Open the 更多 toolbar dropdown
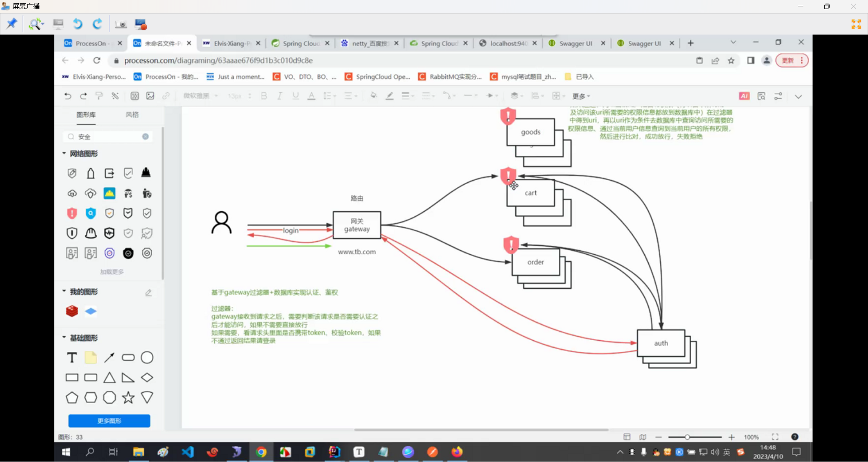The image size is (868, 462). 581,96
